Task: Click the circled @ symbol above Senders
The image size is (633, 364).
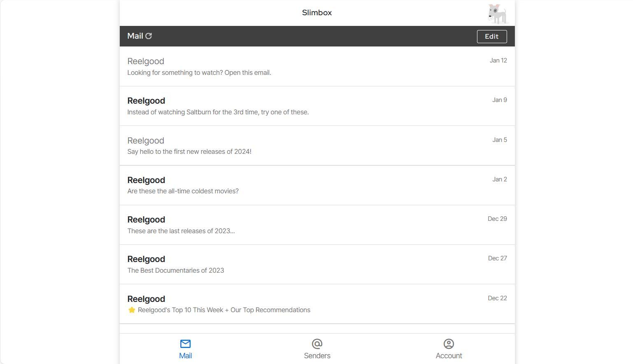Action: (317, 344)
